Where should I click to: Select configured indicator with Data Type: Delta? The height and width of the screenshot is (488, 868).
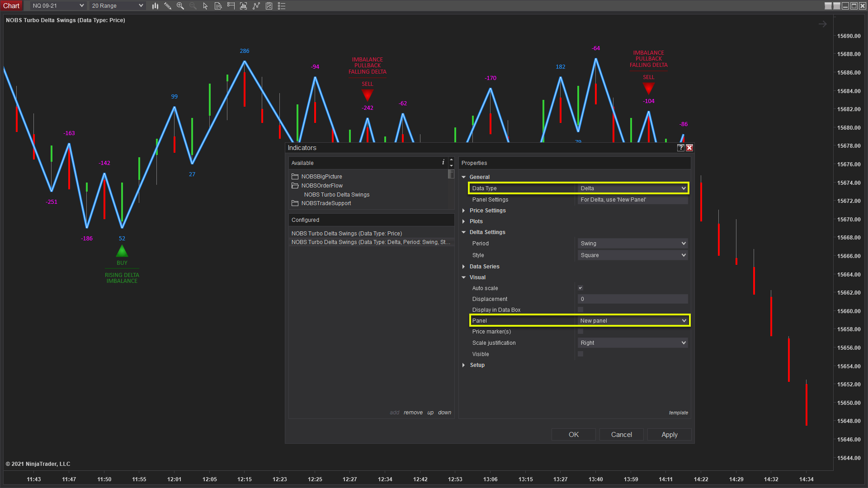click(371, 242)
